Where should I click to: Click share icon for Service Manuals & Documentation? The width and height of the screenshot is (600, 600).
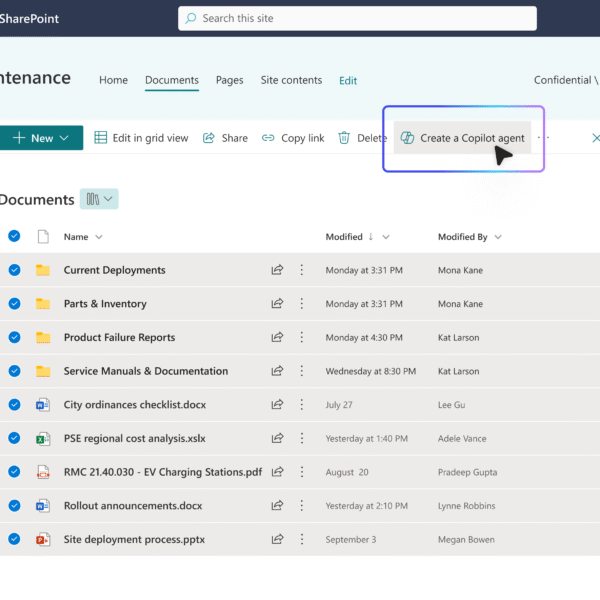277,371
